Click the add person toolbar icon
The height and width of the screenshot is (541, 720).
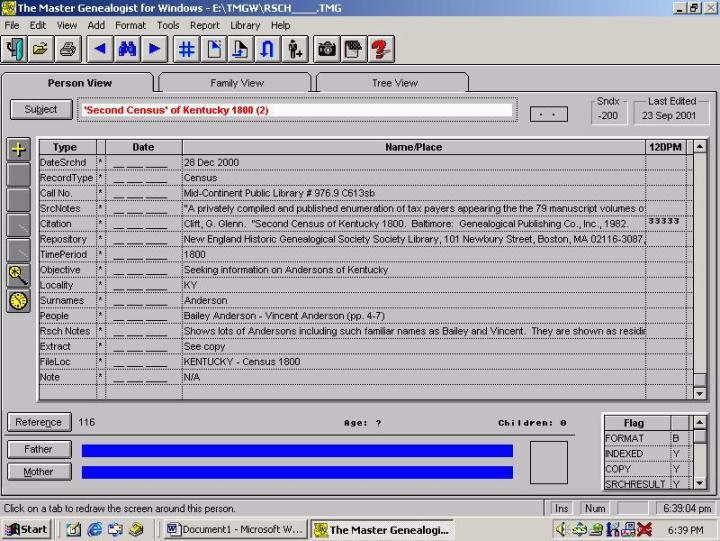[295, 49]
